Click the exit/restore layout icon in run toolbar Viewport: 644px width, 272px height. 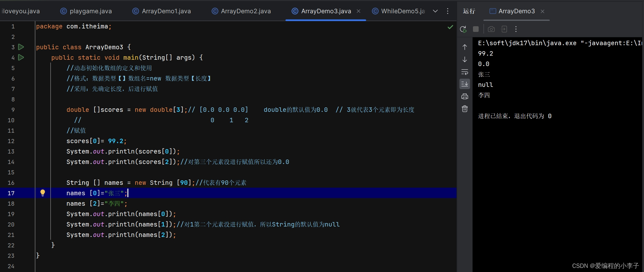pos(504,29)
